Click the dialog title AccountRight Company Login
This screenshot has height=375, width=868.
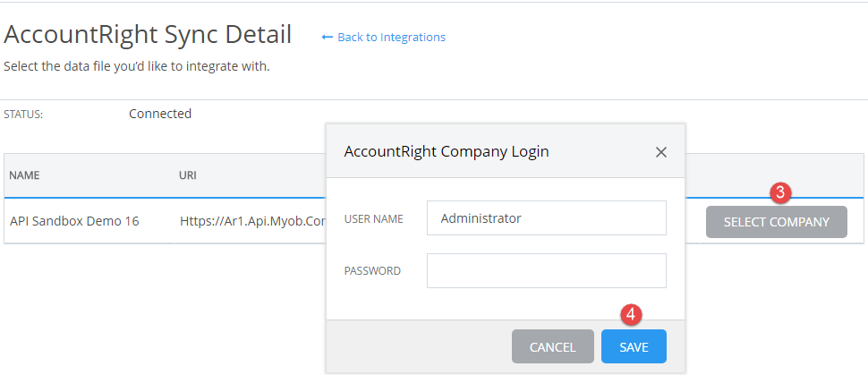pyautogui.click(x=447, y=152)
